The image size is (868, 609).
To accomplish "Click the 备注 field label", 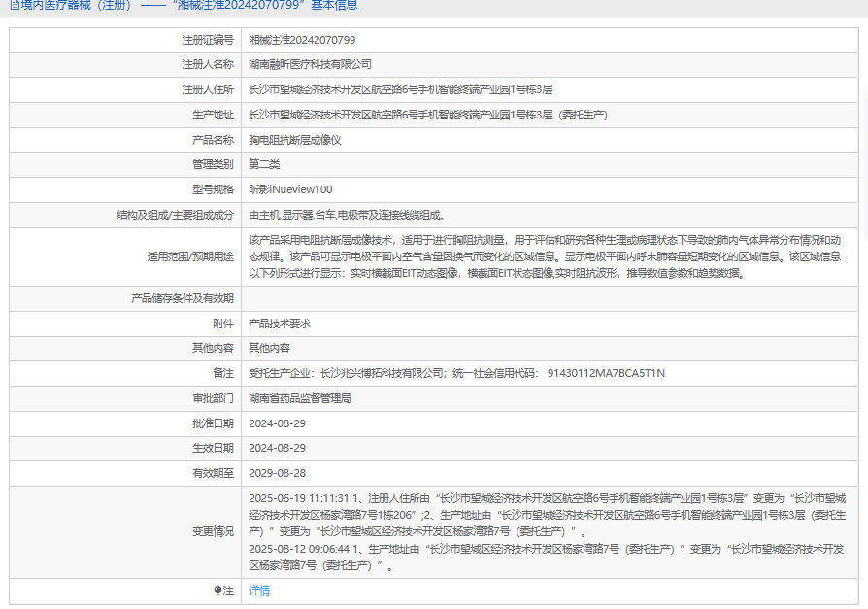I will (x=223, y=373).
